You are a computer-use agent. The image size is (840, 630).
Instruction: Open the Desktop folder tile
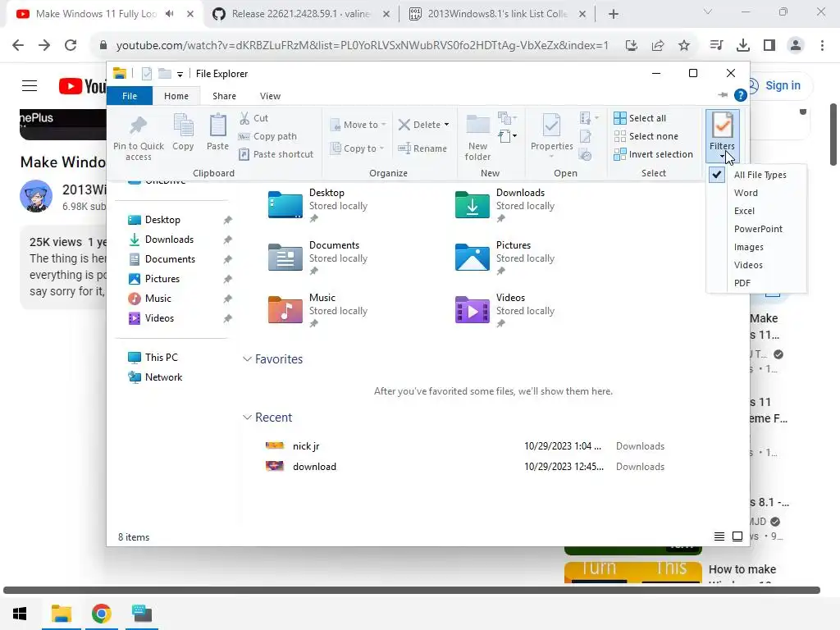(318, 205)
